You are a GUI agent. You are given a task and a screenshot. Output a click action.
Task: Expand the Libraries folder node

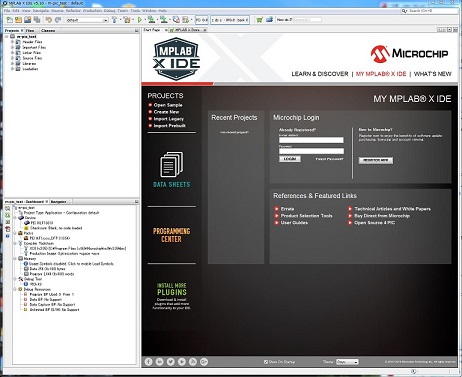(12, 63)
